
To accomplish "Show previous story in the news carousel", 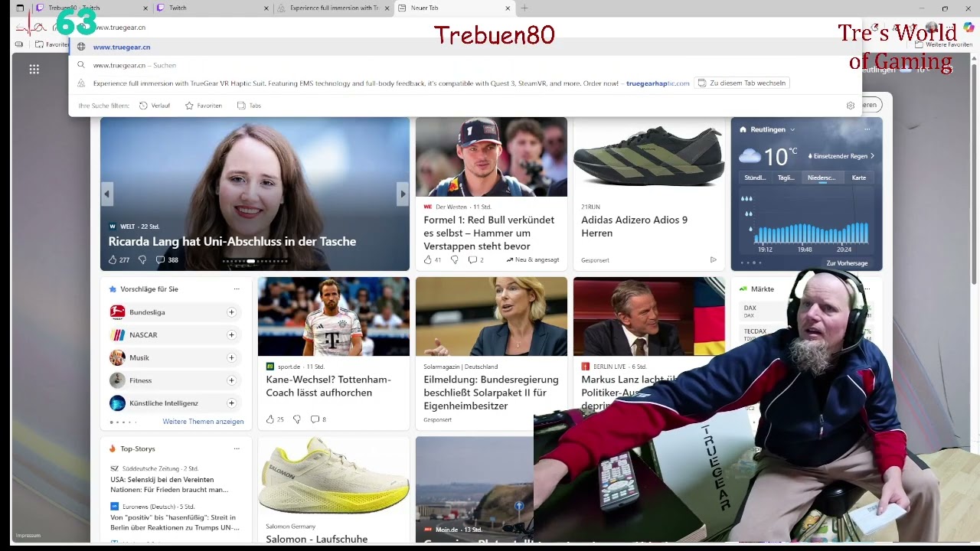I will click(107, 194).
